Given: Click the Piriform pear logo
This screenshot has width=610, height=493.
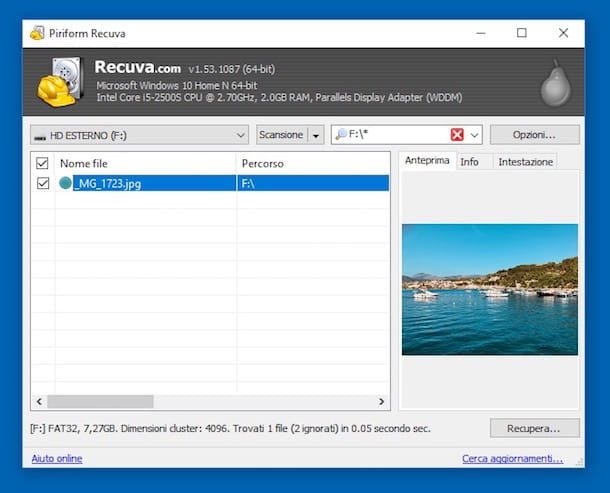Looking at the screenshot, I should (556, 83).
